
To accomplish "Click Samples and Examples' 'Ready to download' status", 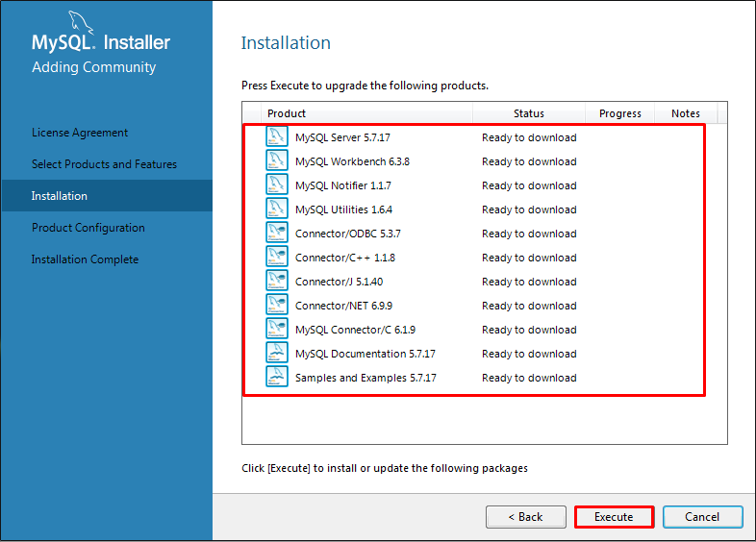I will point(529,379).
